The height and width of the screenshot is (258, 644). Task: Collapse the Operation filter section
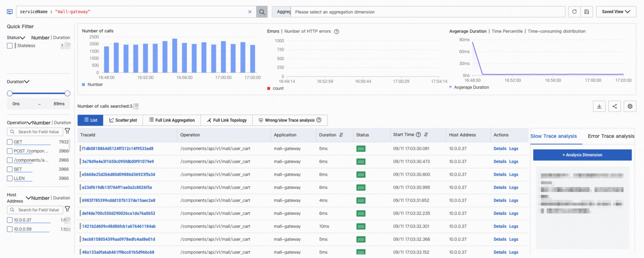[x=29, y=123]
